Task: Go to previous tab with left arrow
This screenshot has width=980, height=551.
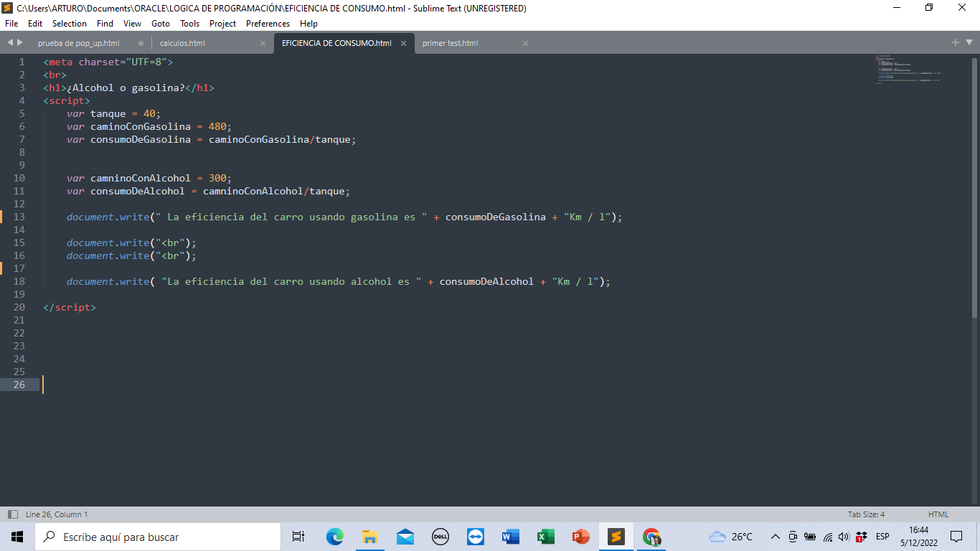Action: [x=9, y=43]
